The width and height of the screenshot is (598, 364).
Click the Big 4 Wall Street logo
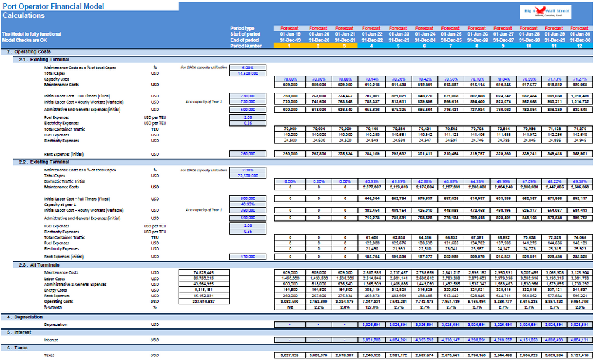(547, 12)
